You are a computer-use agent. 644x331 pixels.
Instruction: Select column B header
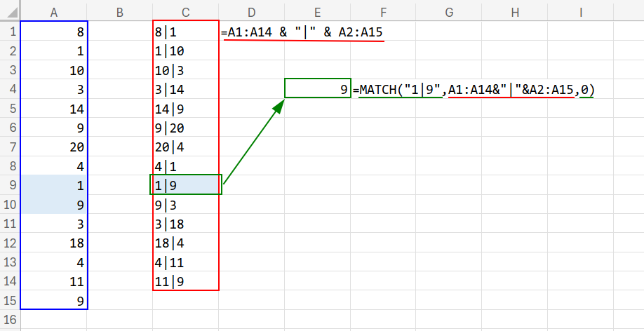(x=120, y=11)
